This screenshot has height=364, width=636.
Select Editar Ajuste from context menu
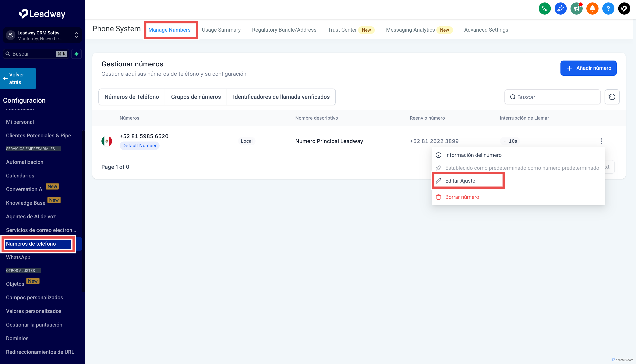coord(460,181)
